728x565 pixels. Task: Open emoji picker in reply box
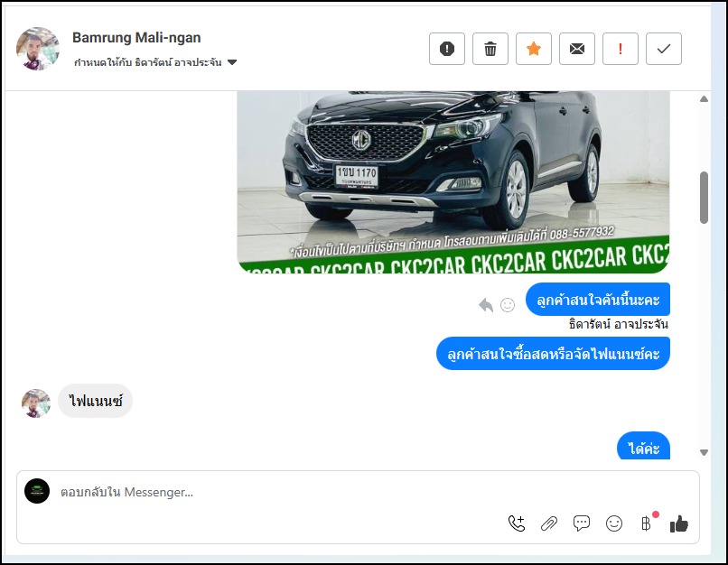click(x=614, y=523)
